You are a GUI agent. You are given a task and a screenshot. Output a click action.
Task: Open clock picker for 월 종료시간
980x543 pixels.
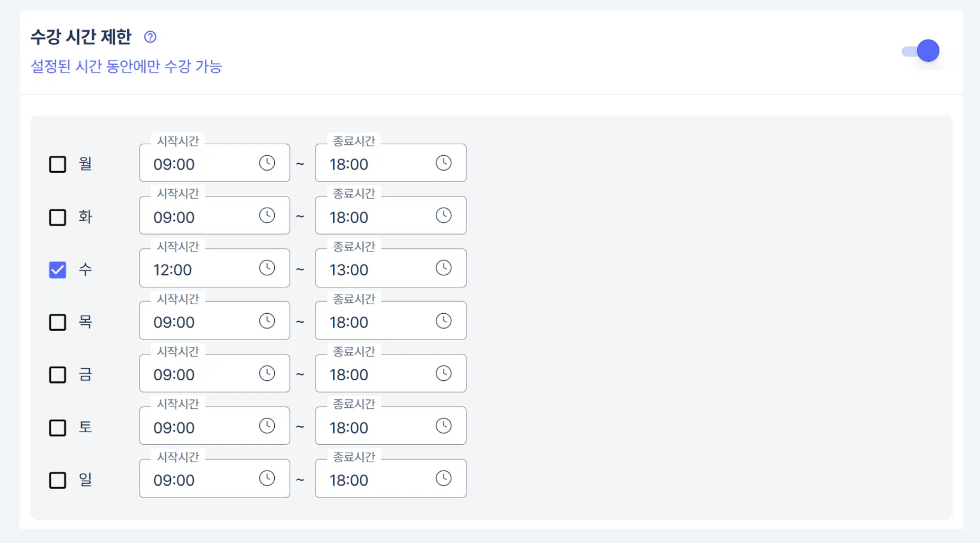443,163
